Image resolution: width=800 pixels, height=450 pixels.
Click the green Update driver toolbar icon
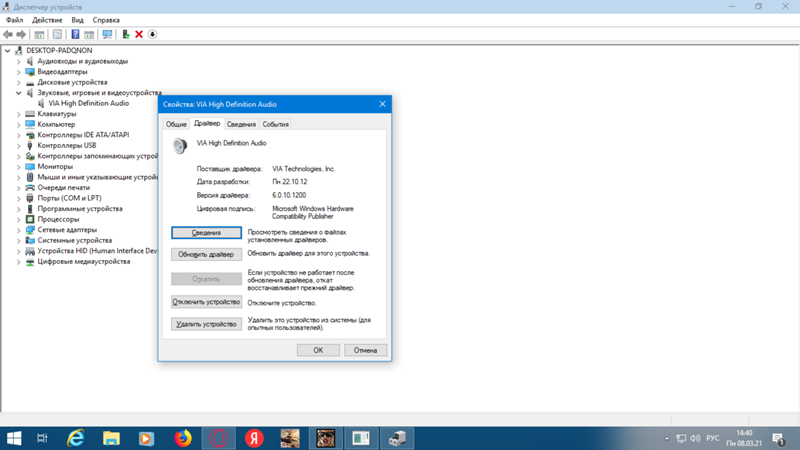(x=126, y=34)
